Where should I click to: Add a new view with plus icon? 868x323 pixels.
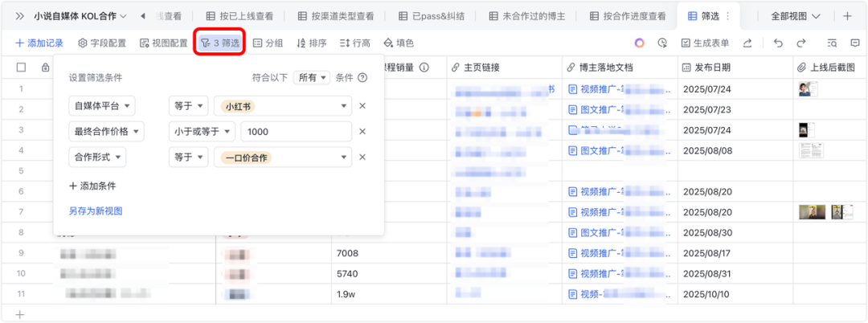848,16
